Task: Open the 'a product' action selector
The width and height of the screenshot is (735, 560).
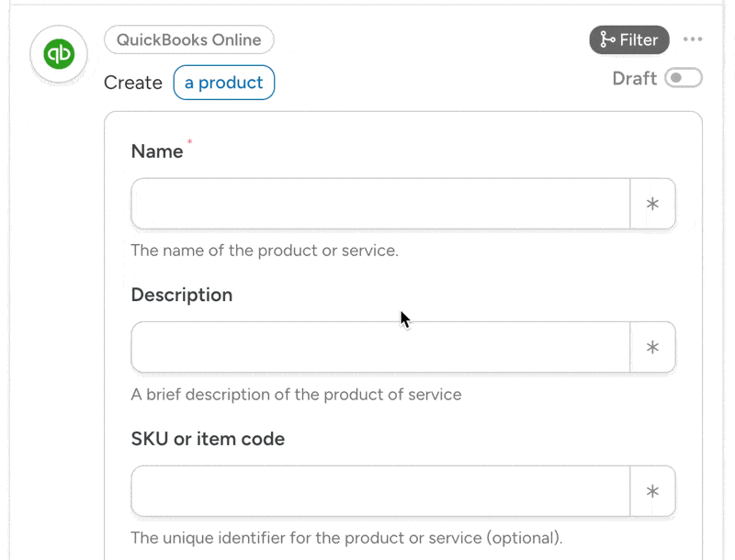Action: tap(223, 83)
